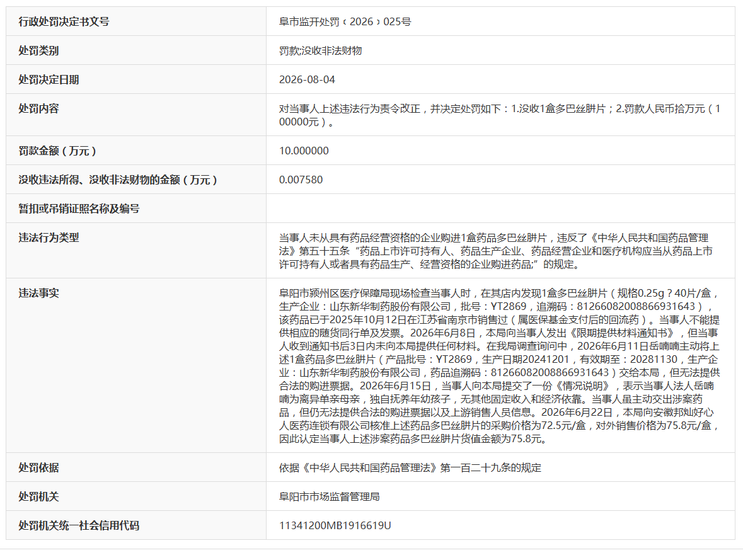Select the confiscation amount 0.007580
Viewport: 743px width, 560px height.
pyautogui.click(x=301, y=180)
